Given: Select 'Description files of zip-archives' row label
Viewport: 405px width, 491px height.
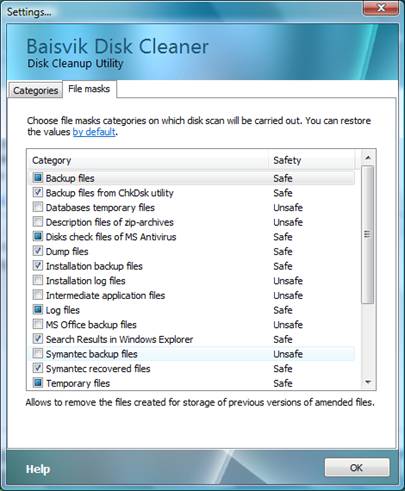Looking at the screenshot, I should 110,222.
